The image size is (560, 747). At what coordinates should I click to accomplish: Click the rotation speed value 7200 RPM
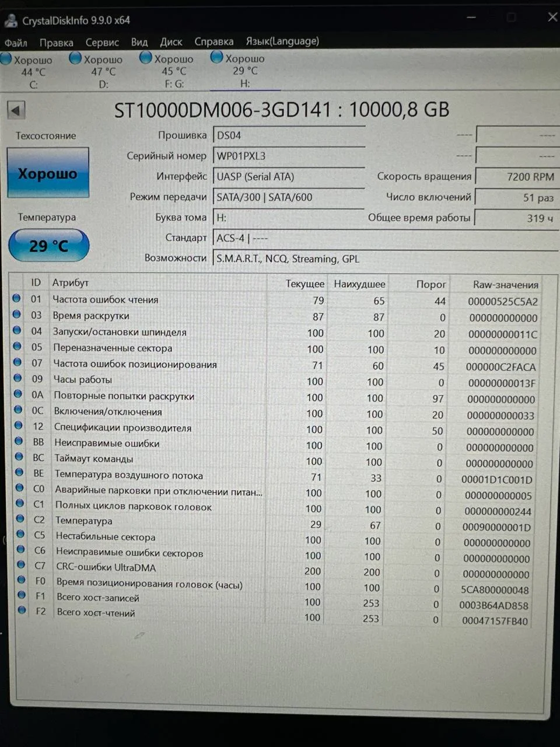518,177
